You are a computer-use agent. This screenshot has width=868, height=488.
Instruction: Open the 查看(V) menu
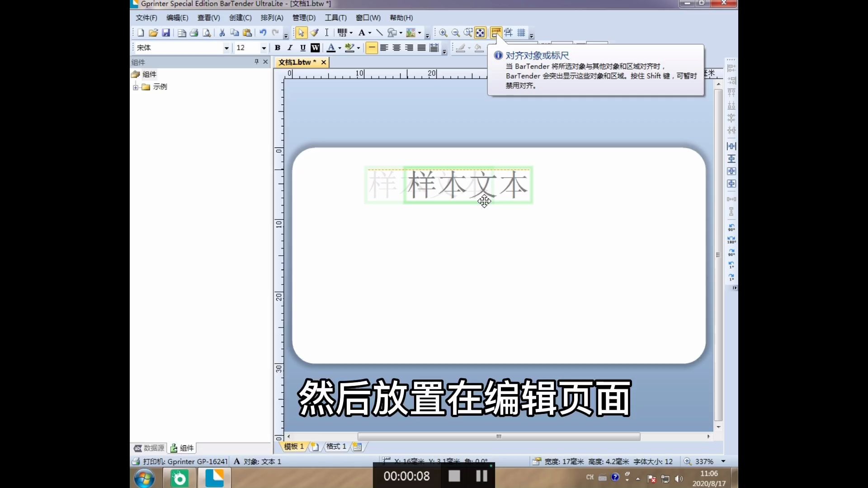pos(209,18)
